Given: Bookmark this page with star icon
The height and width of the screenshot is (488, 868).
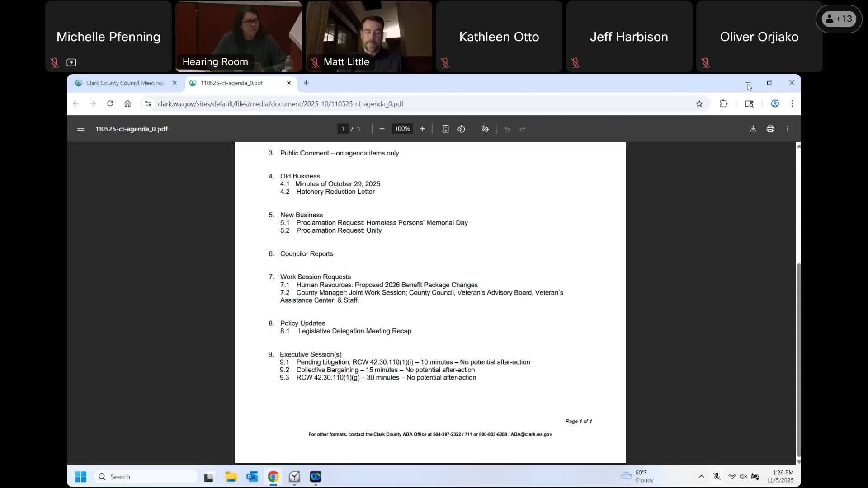Looking at the screenshot, I should pyautogui.click(x=699, y=104).
